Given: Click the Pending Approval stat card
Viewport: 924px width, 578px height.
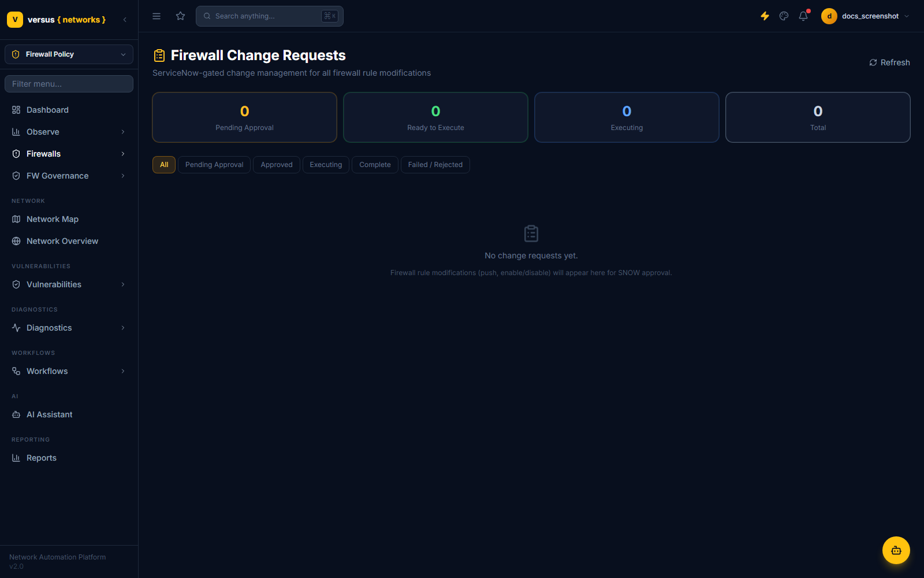Looking at the screenshot, I should click(244, 117).
